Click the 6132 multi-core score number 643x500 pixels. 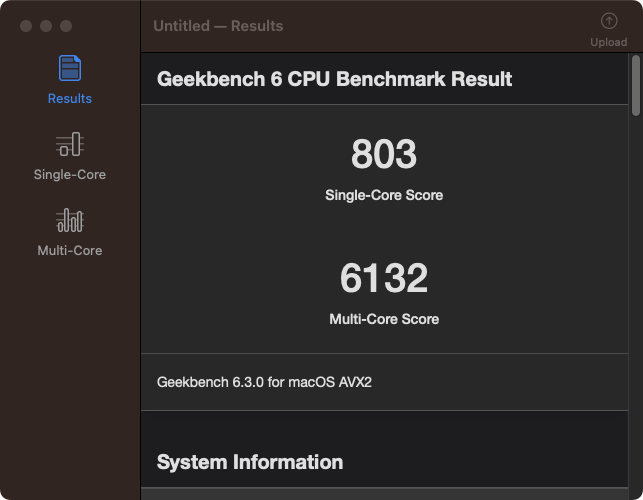point(384,278)
